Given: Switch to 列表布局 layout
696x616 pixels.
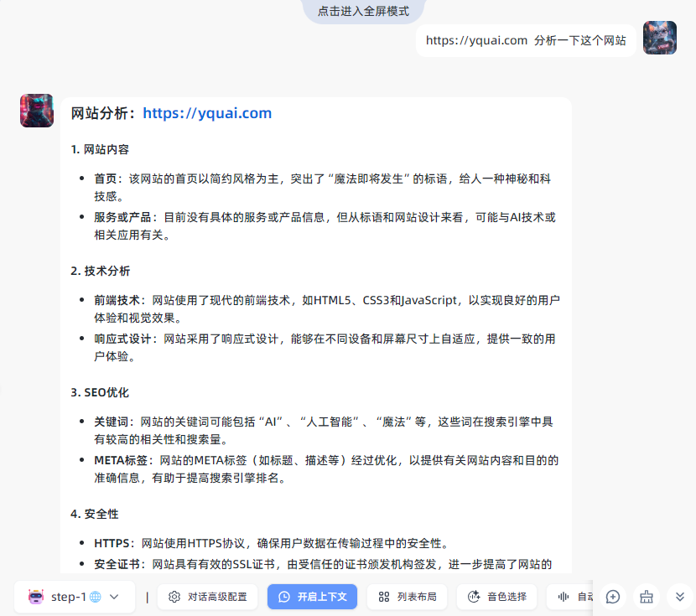Looking at the screenshot, I should (x=407, y=597).
